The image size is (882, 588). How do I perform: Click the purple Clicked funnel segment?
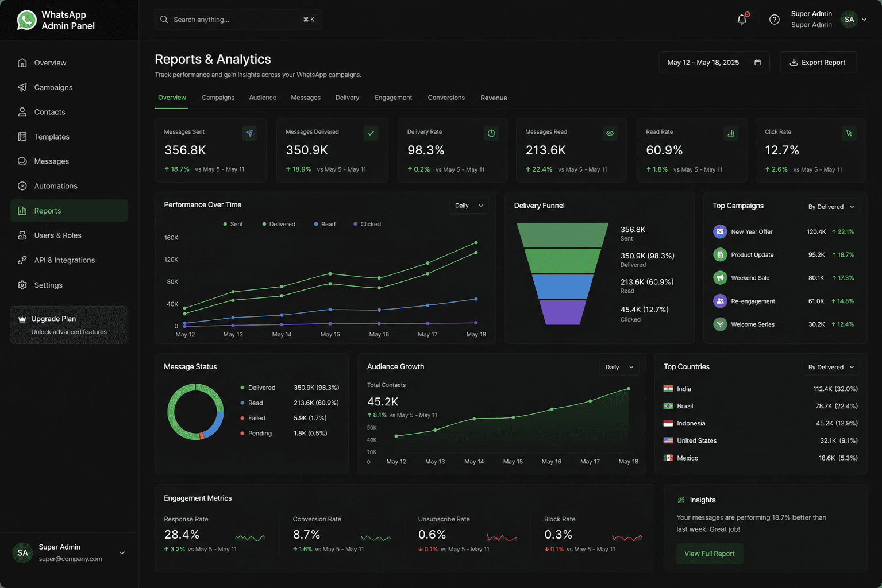tap(563, 312)
